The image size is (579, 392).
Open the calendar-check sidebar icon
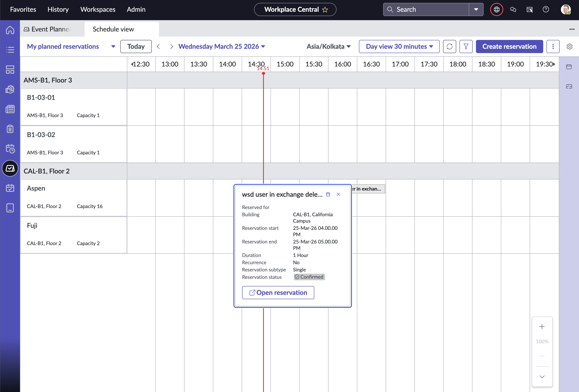10,188
